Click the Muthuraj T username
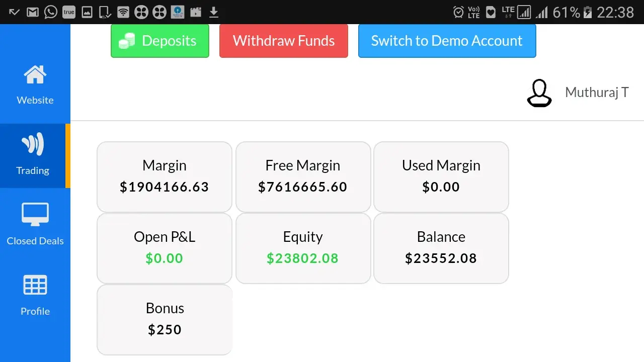Screen dimensions: 644x362 point(597,93)
